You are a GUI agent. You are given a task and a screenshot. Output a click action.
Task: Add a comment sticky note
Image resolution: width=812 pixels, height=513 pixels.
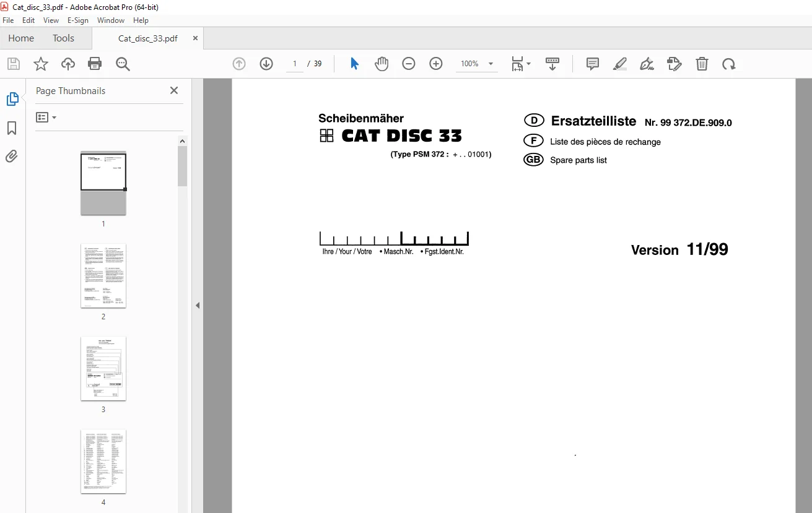point(593,64)
